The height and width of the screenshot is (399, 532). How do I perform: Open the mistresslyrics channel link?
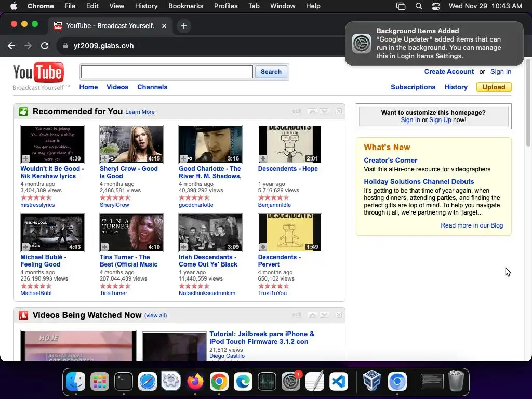click(x=37, y=205)
